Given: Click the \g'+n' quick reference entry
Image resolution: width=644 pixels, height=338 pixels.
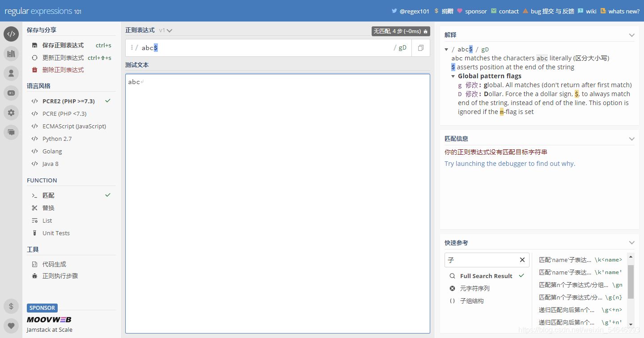Looking at the screenshot, I should (x=580, y=322).
